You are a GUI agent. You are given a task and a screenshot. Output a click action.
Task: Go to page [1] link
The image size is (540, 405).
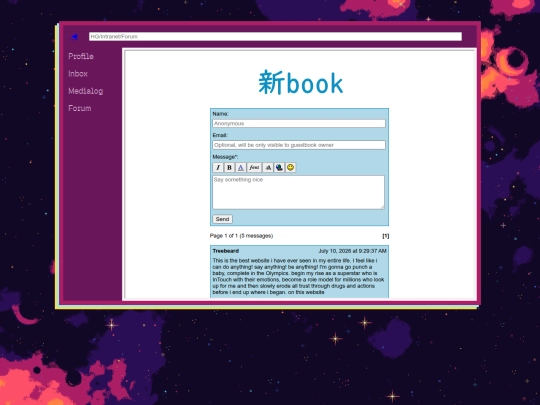tap(386, 236)
